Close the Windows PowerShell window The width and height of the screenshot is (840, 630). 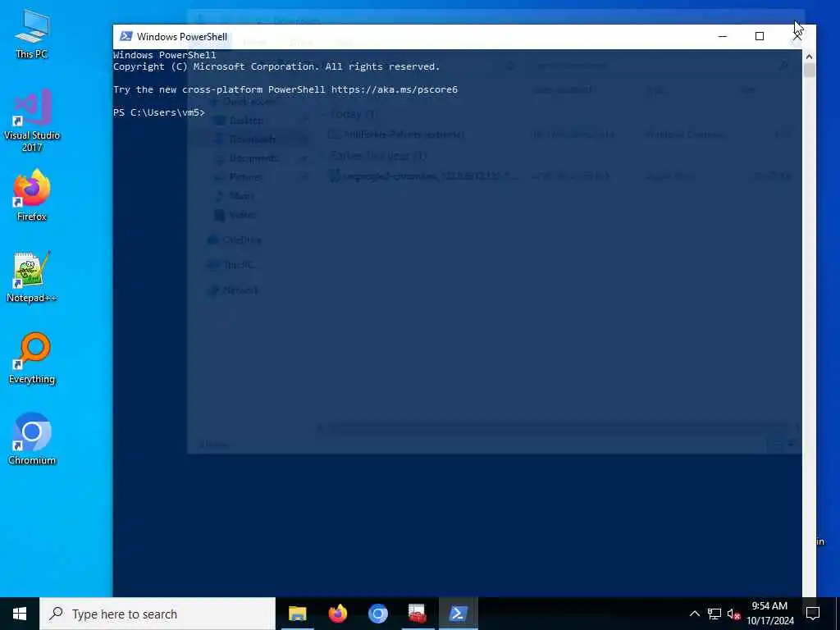(797, 36)
